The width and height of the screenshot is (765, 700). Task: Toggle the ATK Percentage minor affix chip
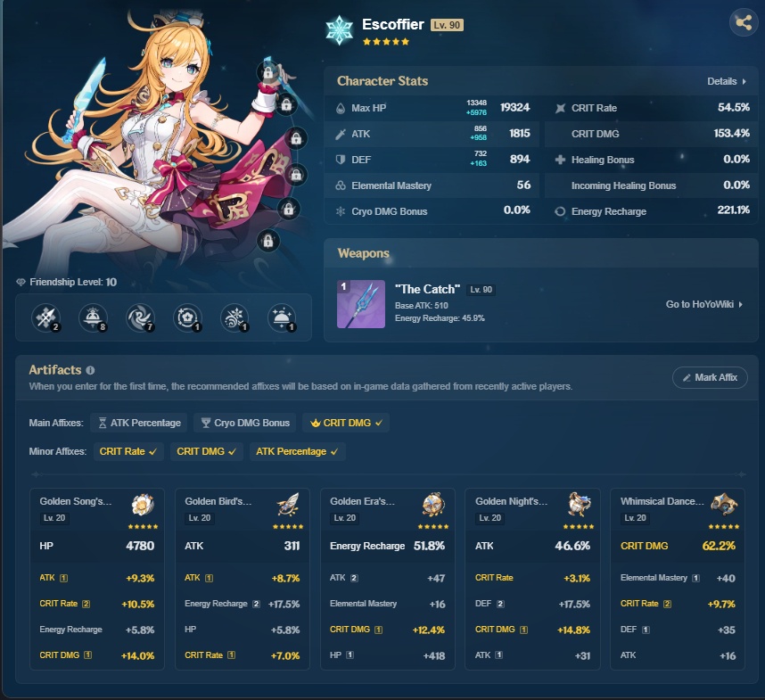pos(297,452)
